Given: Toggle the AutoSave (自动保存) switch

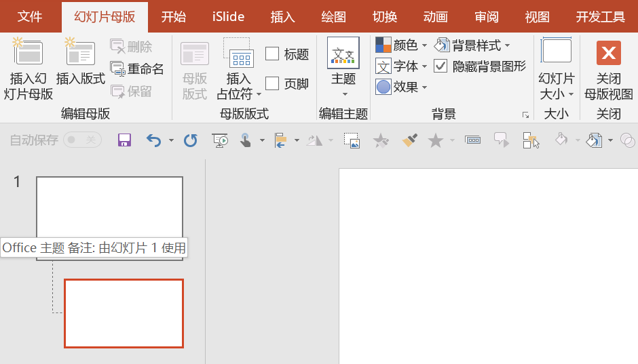Looking at the screenshot, I should (x=82, y=140).
